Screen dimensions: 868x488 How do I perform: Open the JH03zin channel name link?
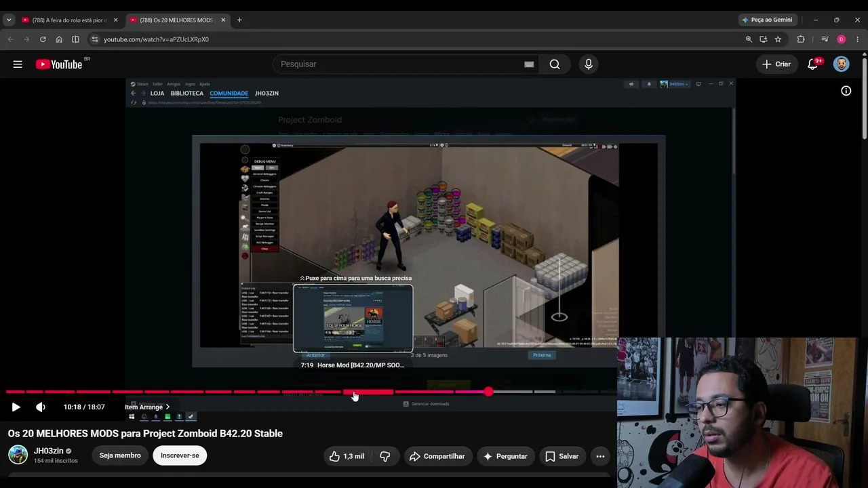click(49, 451)
